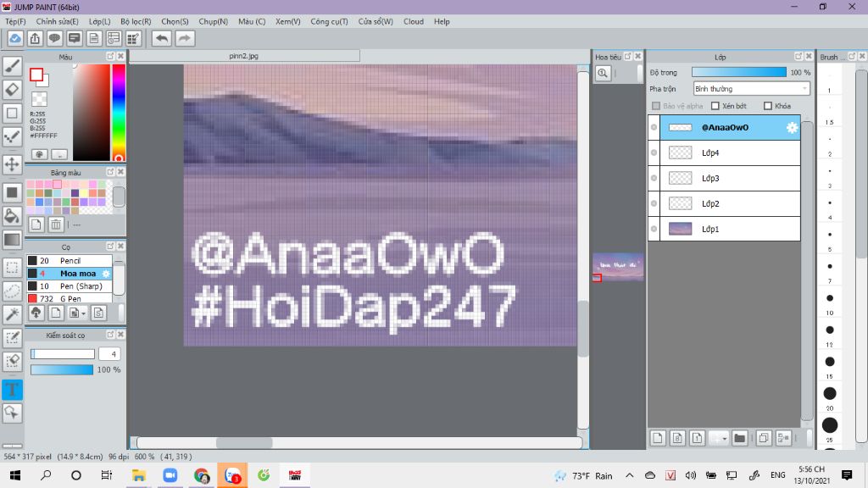Image resolution: width=868 pixels, height=488 pixels.
Task: Switch to the pinn2.jpg document tab
Action: coord(244,56)
